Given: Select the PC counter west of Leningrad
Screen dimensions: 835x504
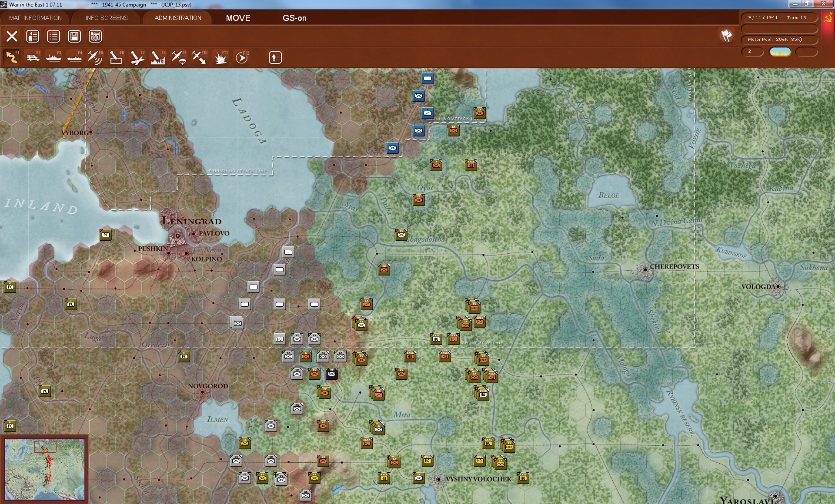Looking at the screenshot, I should click(x=106, y=235).
